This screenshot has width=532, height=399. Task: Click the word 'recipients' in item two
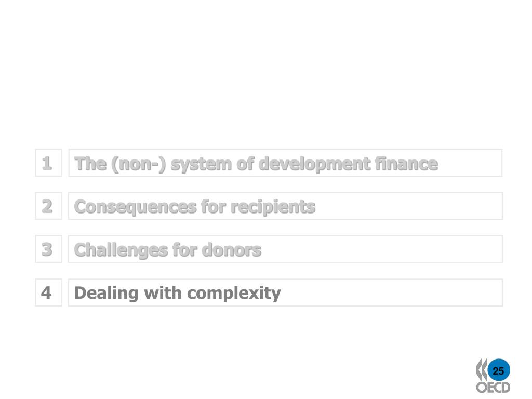pos(273,207)
